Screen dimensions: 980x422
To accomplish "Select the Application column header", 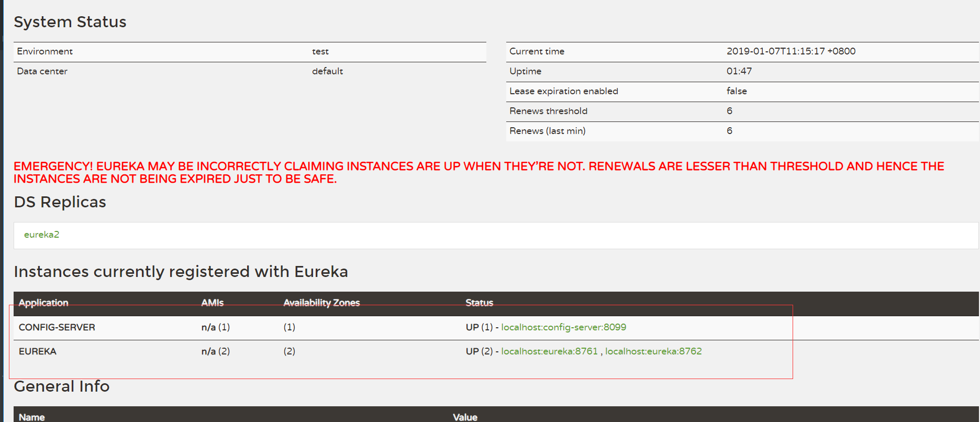I will [43, 303].
